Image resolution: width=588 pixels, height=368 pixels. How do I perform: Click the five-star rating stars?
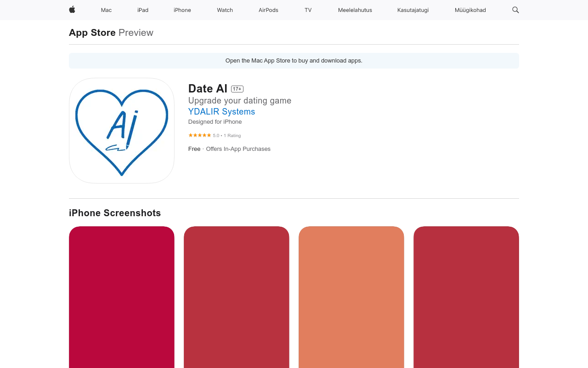(199, 135)
